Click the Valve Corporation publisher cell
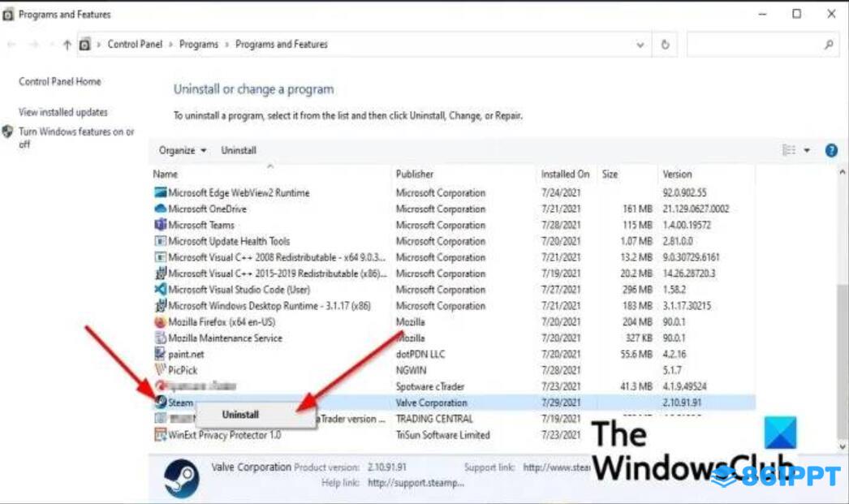The width and height of the screenshot is (849, 504). click(x=432, y=403)
